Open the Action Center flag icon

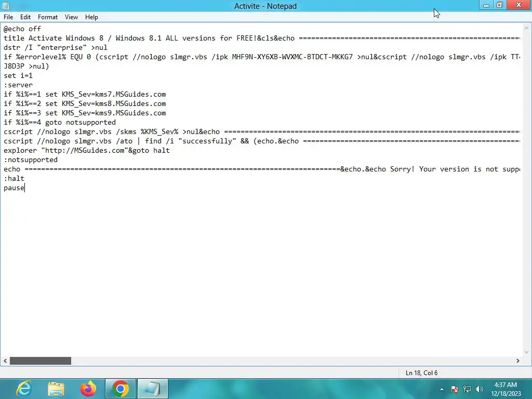coord(454,389)
